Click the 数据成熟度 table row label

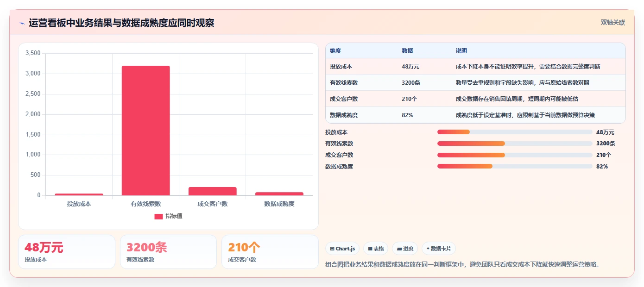pos(344,115)
